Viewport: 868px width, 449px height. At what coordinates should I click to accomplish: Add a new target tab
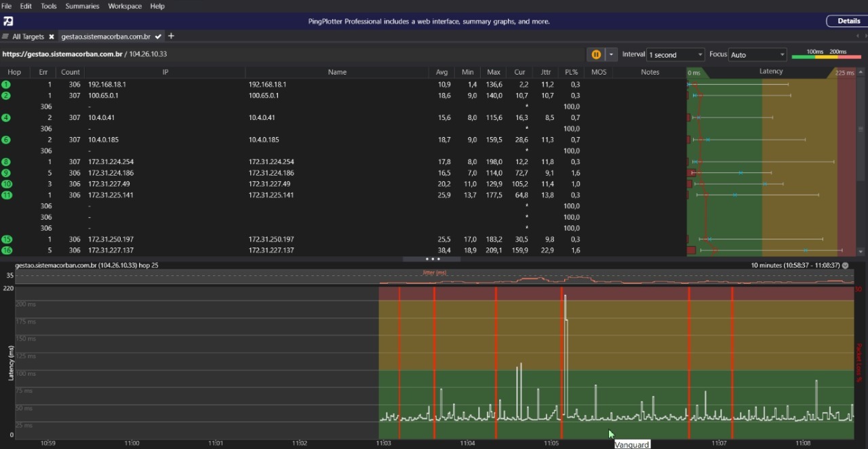[x=171, y=36]
